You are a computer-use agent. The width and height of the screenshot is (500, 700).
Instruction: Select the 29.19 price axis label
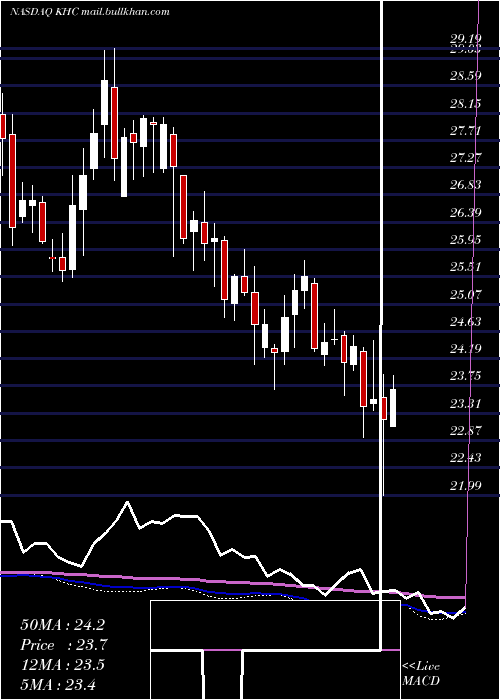465,40
